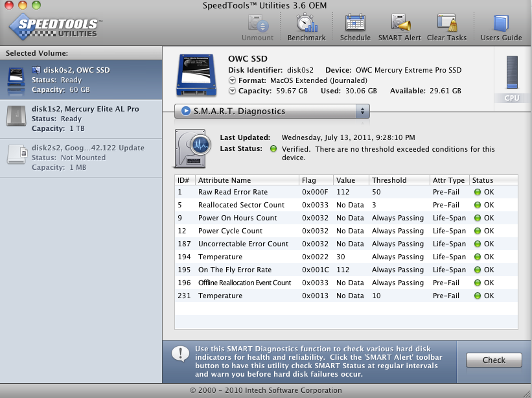
Task: Select disk2s2 Google Update volume
Action: (x=81, y=158)
